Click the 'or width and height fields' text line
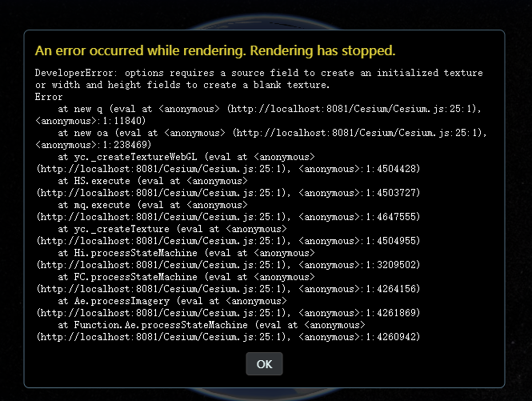Viewport: 532px width, 401px height. [182, 85]
